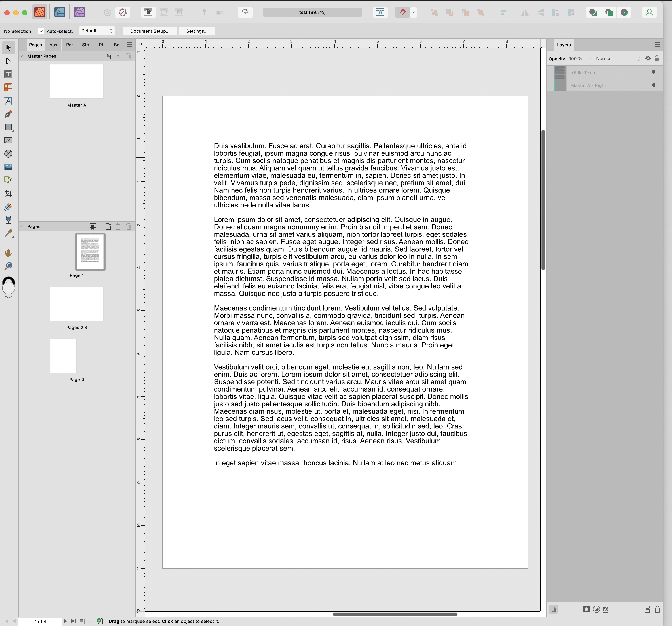Select the Color Picker tool
The image size is (672, 626).
tap(8, 234)
